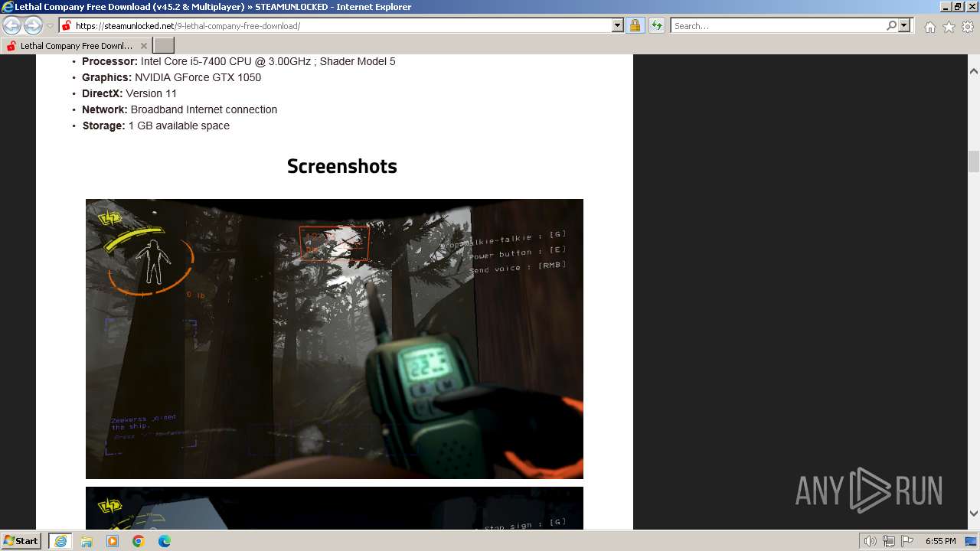Click the vertical scrollbar thumb
The height and width of the screenshot is (551, 980).
click(974, 162)
